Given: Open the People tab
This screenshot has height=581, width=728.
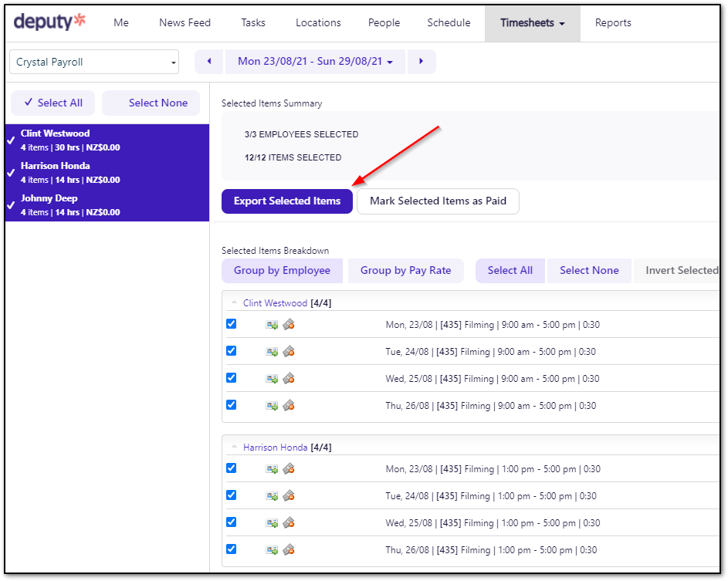Looking at the screenshot, I should 384,22.
